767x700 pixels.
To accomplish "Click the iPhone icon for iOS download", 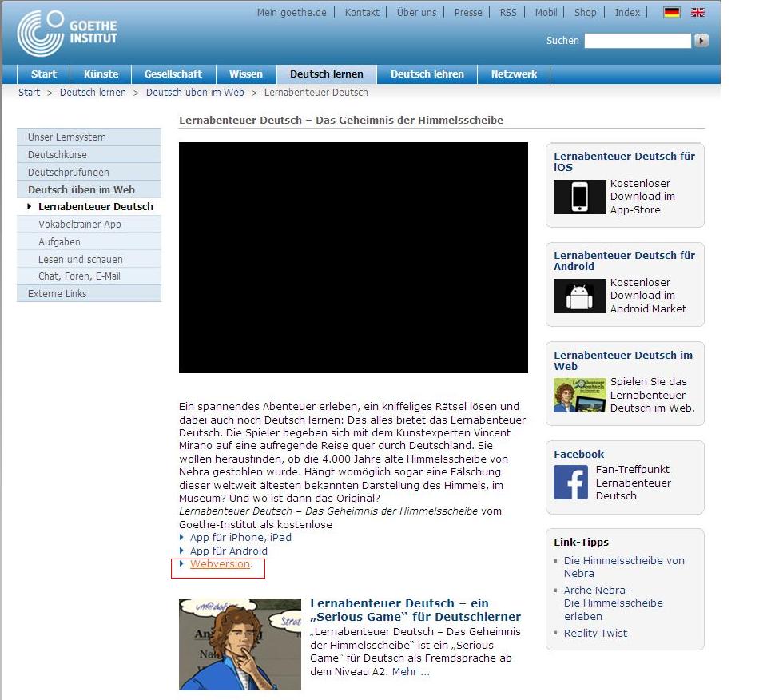I will coord(580,197).
